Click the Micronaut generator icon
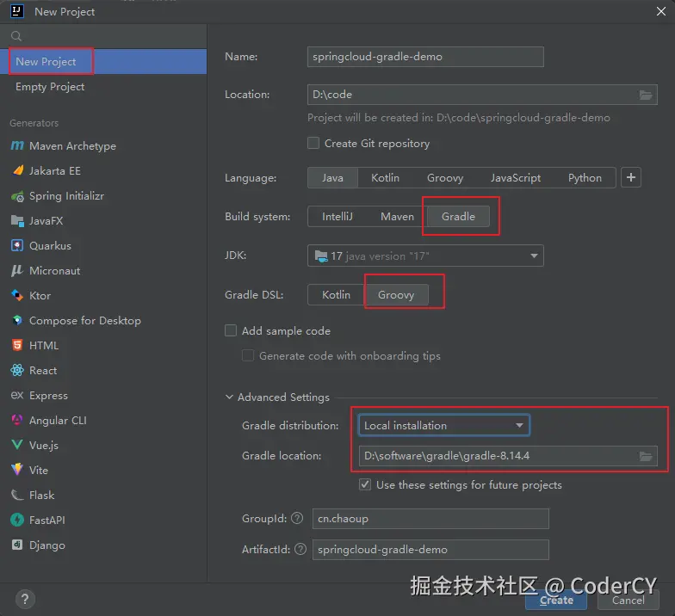 17,270
